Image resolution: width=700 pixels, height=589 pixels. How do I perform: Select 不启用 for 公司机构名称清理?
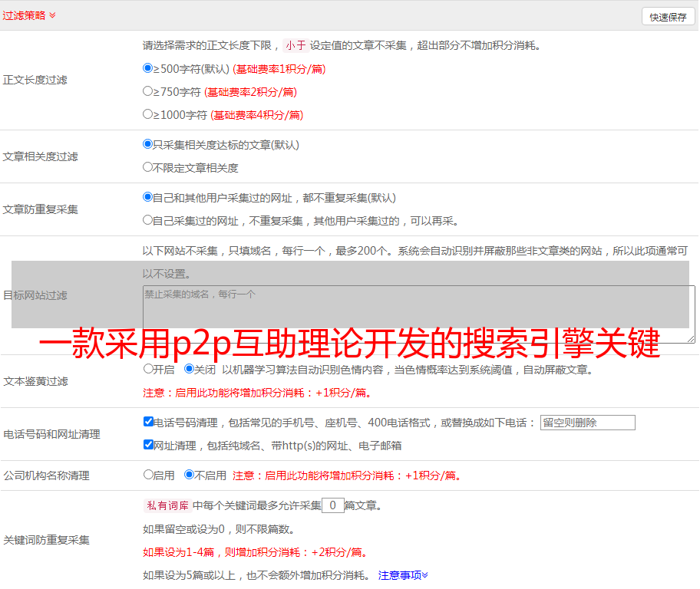(x=190, y=475)
